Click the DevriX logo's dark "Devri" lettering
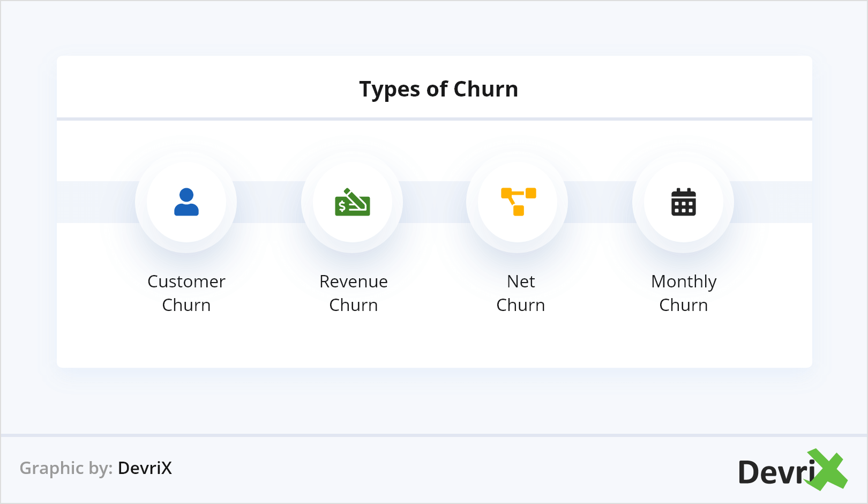The height and width of the screenshot is (504, 868). [x=776, y=472]
